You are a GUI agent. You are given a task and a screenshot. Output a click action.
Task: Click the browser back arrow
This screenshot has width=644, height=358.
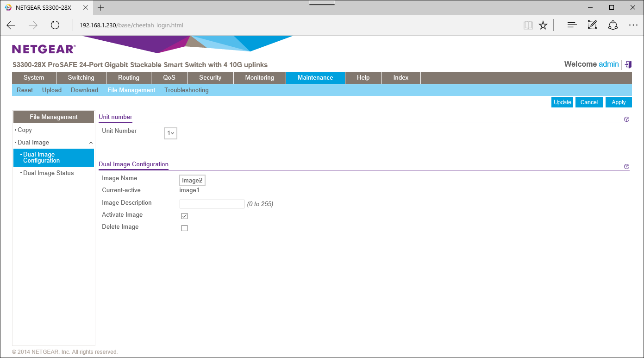click(x=11, y=25)
